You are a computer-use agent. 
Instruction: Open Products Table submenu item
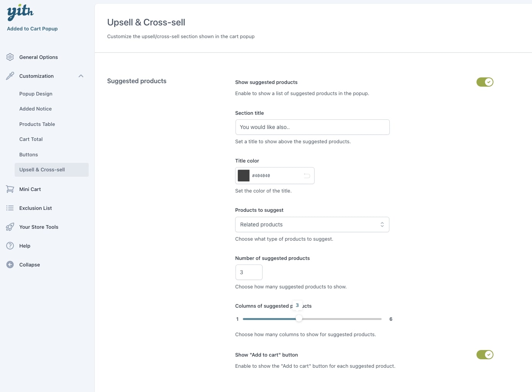(37, 124)
